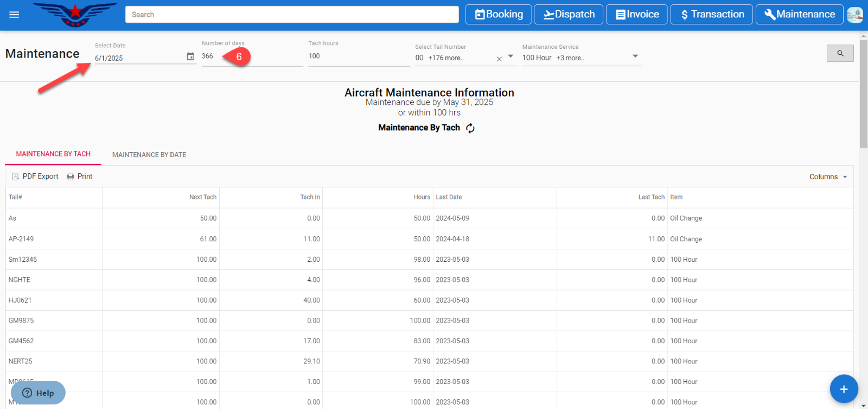Click the airline wings logo
The height and width of the screenshot is (409, 868).
[75, 15]
